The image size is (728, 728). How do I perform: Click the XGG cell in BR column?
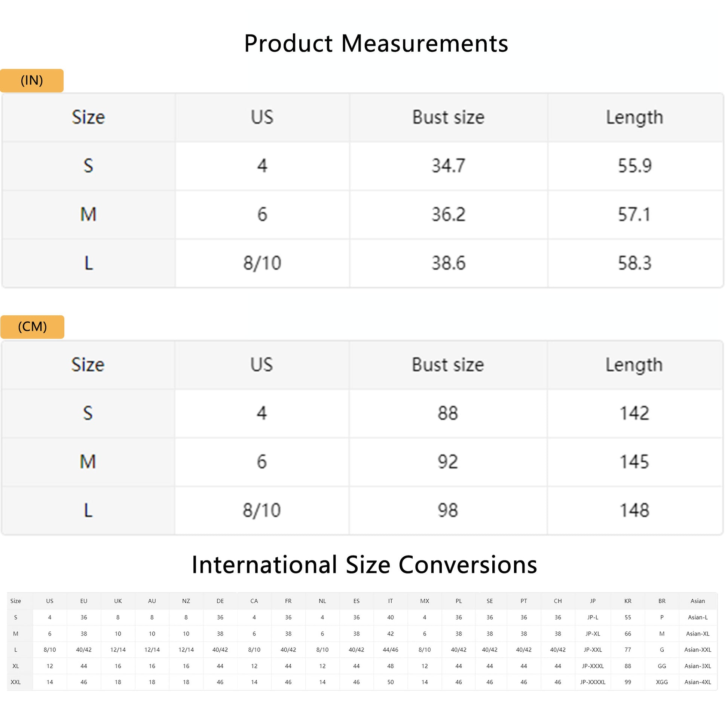662,682
